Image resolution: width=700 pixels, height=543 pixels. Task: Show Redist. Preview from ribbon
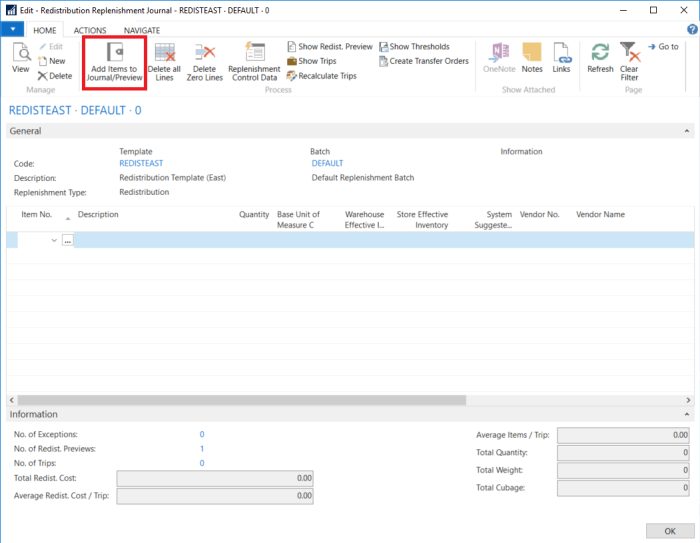329,47
